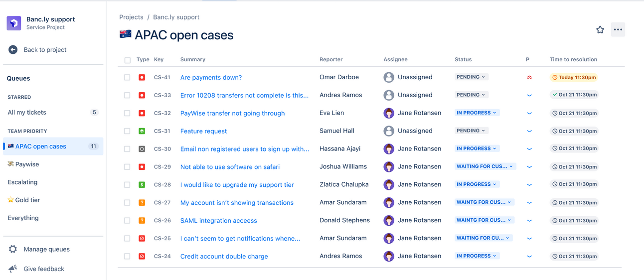
Task: Open the Not able to use software on safari ticket
Action: tap(230, 167)
